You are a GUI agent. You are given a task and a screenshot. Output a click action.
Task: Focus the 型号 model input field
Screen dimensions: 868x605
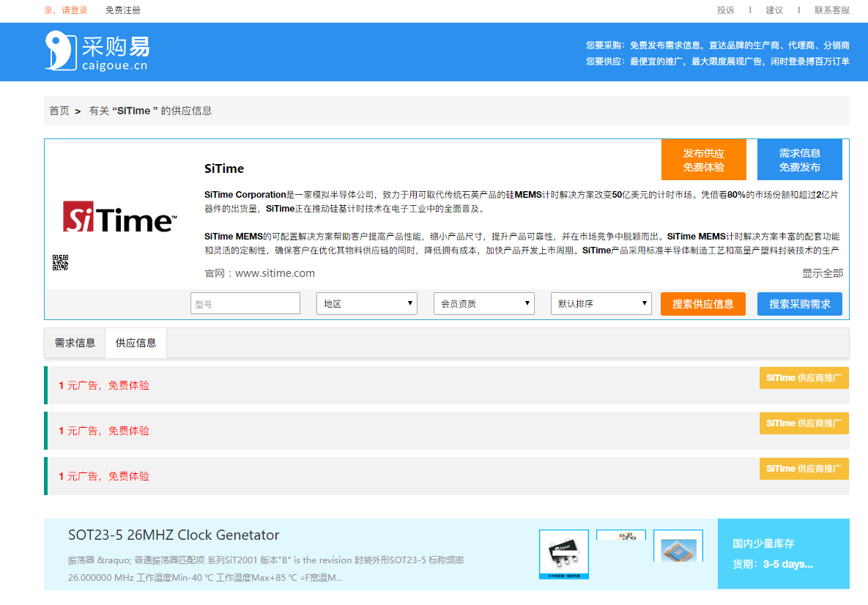[x=245, y=303]
